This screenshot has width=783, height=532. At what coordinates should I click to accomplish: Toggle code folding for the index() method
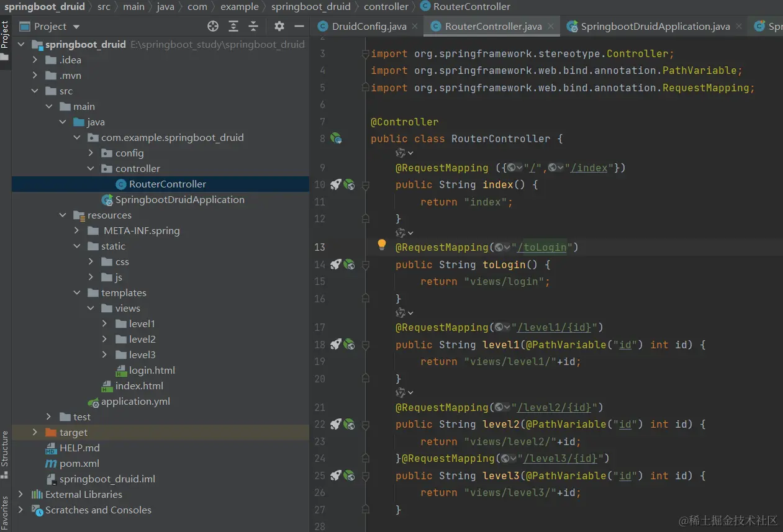(x=366, y=185)
